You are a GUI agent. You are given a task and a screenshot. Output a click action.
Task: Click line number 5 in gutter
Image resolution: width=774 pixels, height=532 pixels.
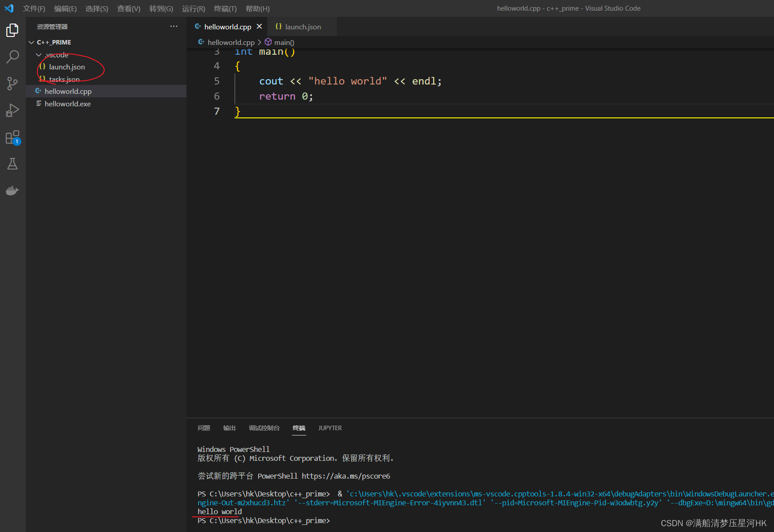(217, 81)
